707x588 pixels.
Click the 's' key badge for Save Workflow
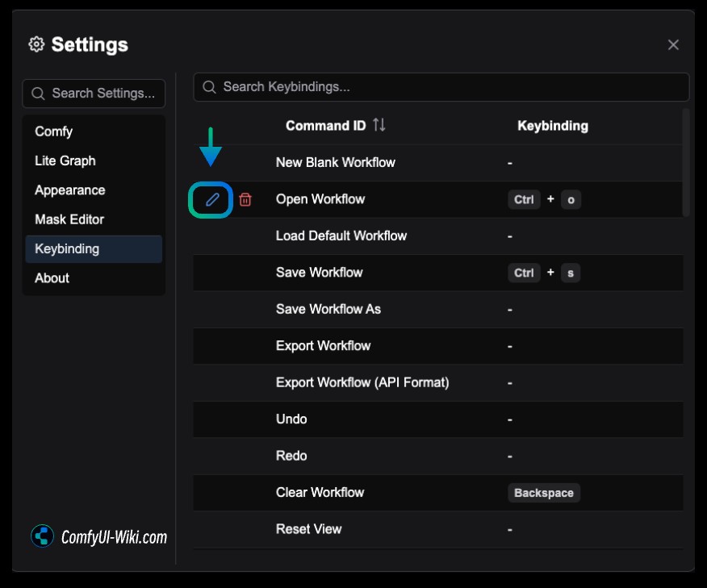(571, 273)
